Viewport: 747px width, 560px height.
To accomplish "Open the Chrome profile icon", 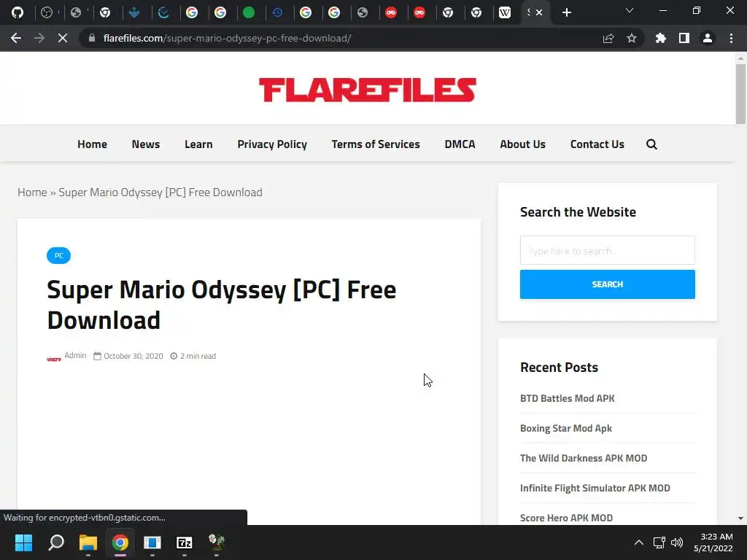I will click(x=708, y=38).
